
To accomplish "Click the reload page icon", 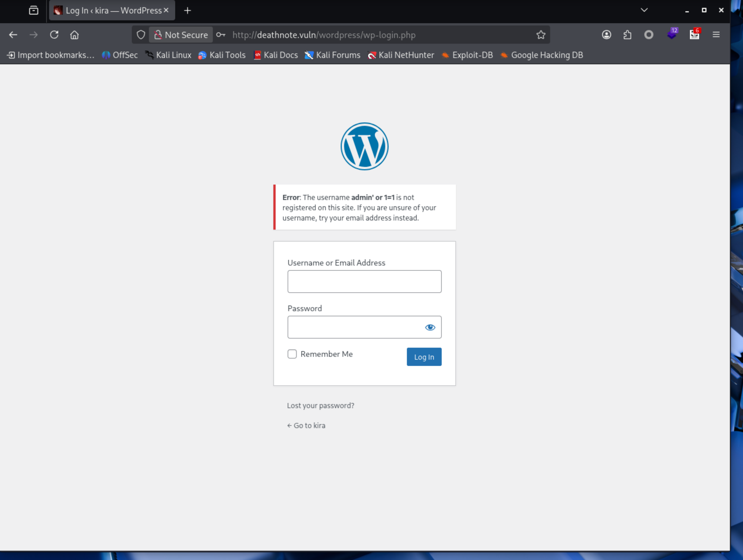I will coord(54,35).
